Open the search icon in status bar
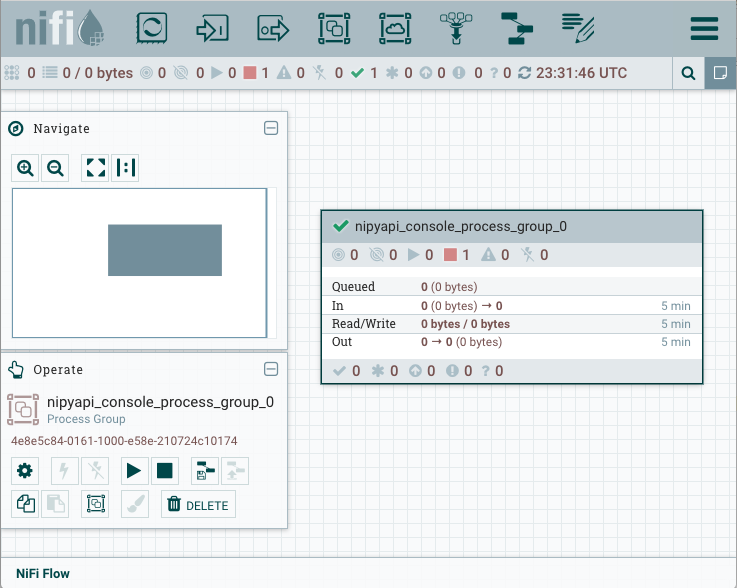 tap(688, 73)
